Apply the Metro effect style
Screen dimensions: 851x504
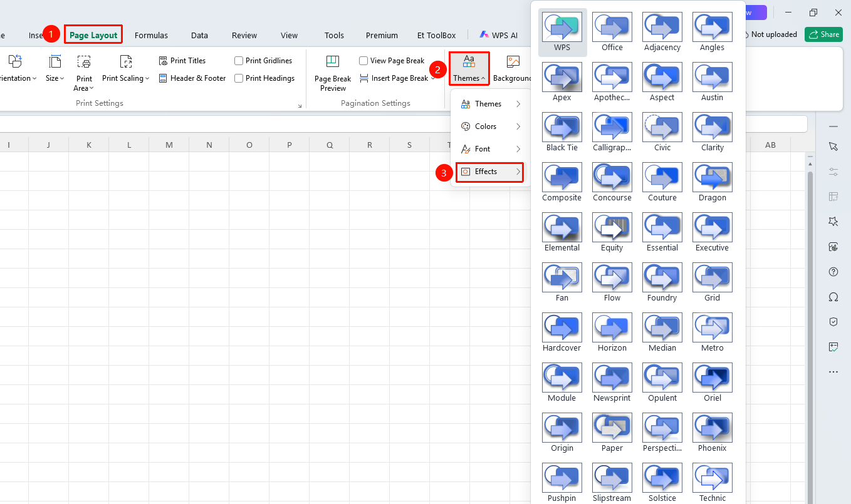coord(713,333)
